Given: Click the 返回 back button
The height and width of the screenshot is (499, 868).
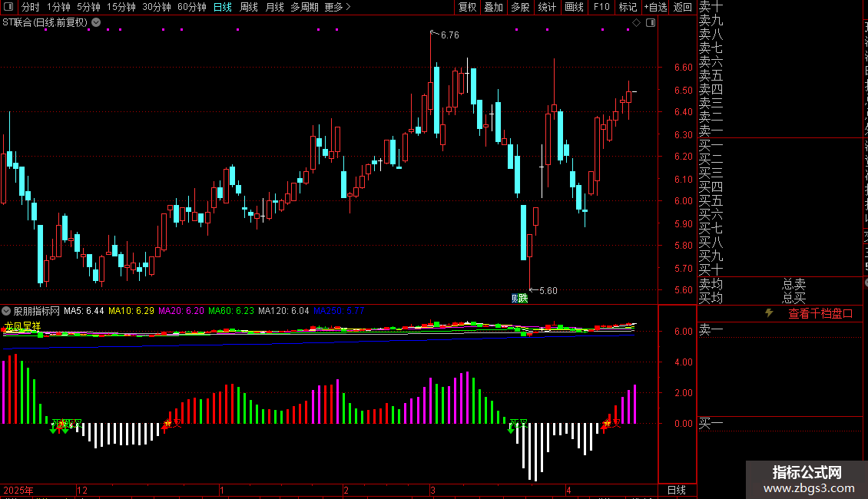Looking at the screenshot, I should (683, 7).
